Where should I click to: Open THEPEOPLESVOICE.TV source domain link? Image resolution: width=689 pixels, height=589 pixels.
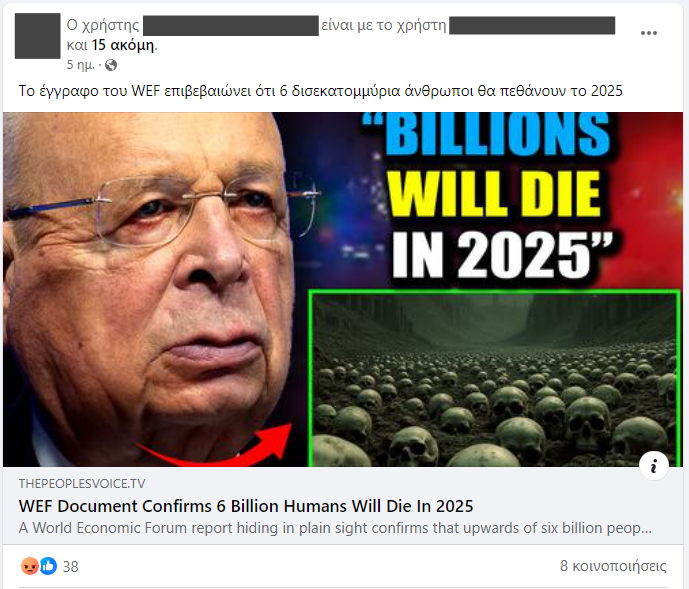coord(82,484)
